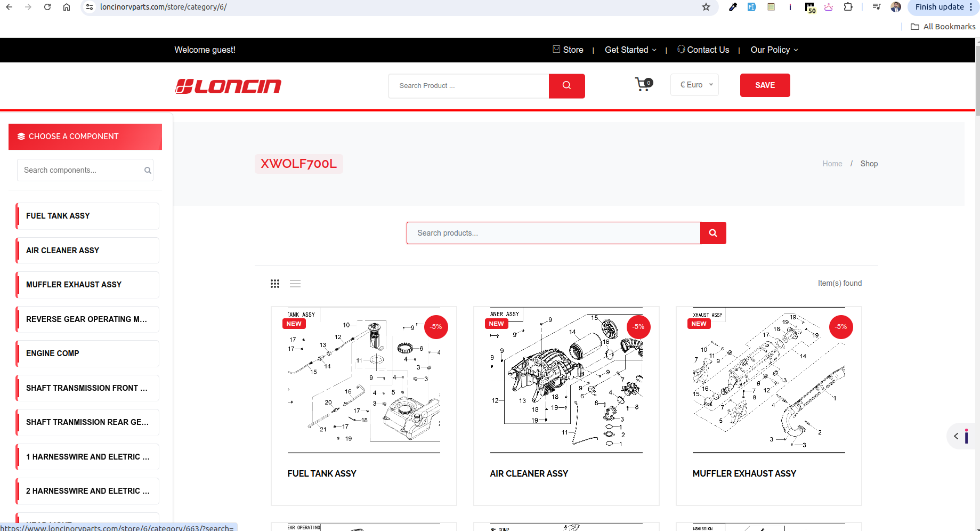The width and height of the screenshot is (980, 531).
Task: Select AIR CLEANER ASSY in sidebar
Action: click(x=87, y=251)
